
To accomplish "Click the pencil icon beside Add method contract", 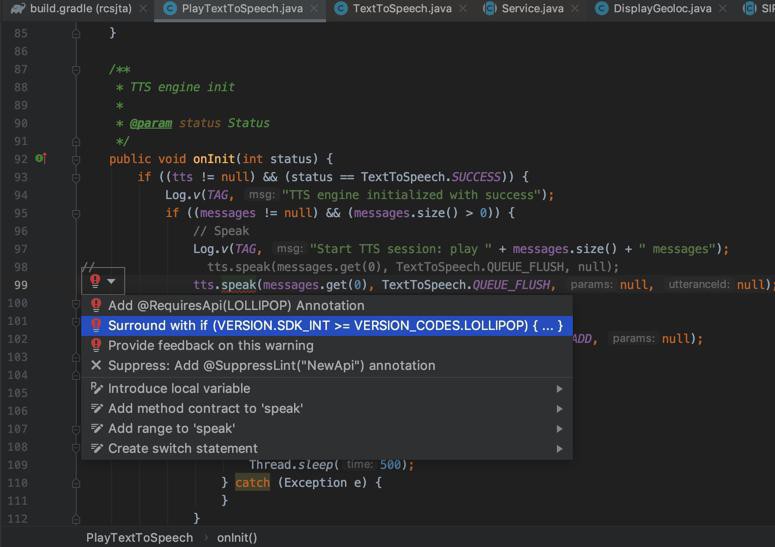I will click(96, 409).
